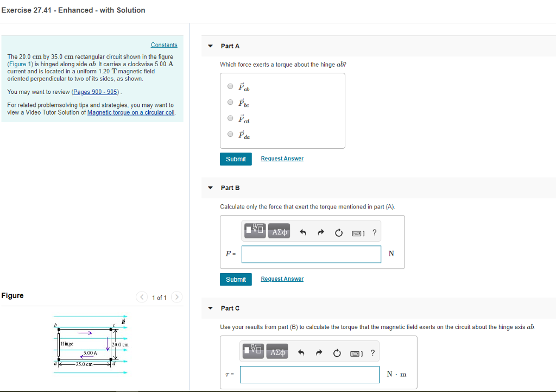Screen dimensions: 556x392
Task: Select the F_cd force option
Action: pyautogui.click(x=230, y=119)
